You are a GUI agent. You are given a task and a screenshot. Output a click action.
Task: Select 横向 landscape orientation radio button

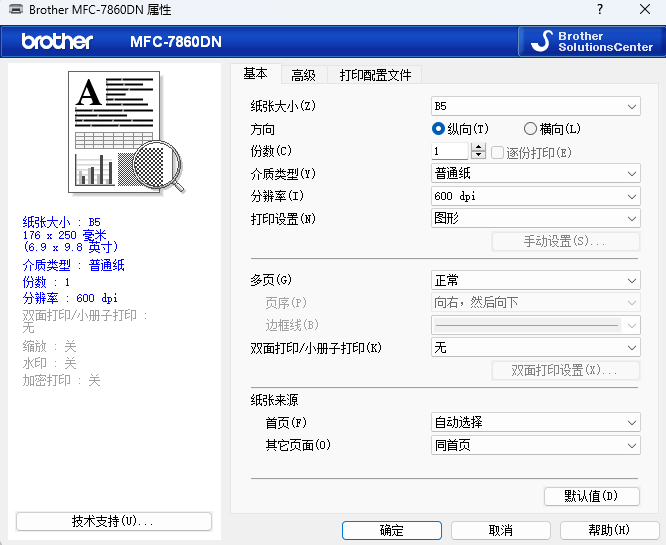coord(530,129)
